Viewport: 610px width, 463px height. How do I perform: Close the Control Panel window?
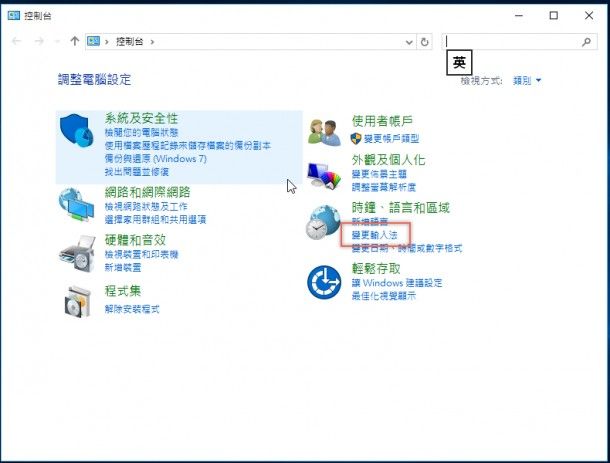tap(589, 16)
